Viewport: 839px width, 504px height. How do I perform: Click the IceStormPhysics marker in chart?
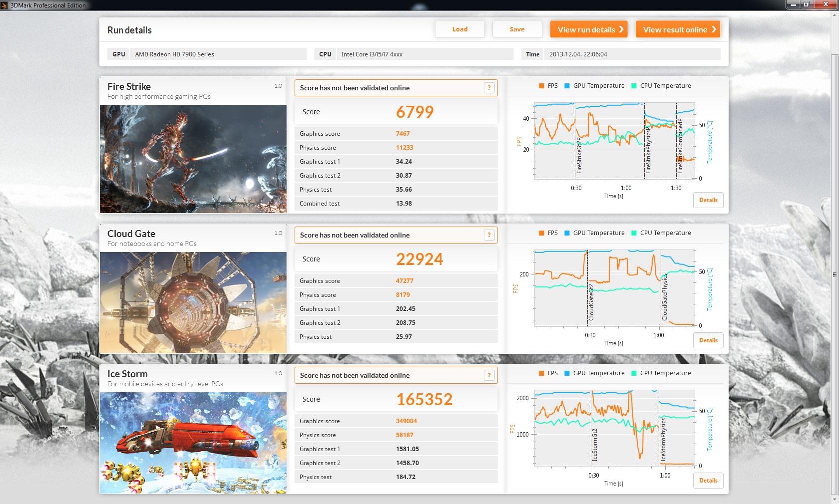click(663, 440)
